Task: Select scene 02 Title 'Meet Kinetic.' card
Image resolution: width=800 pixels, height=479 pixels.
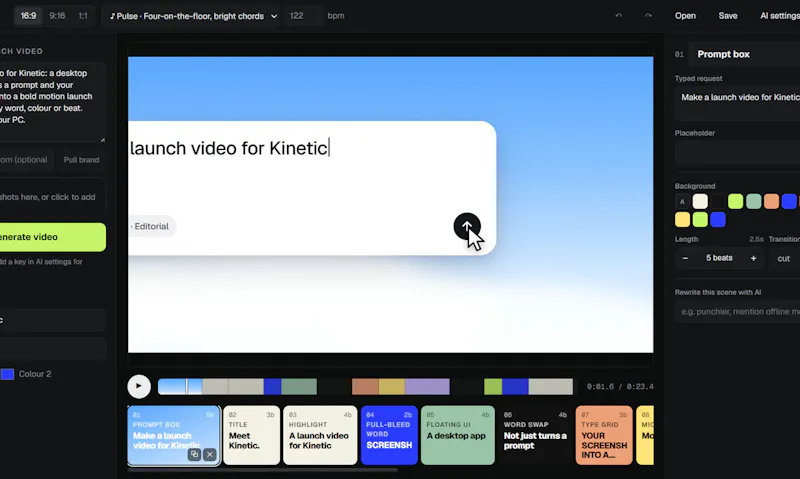Action: [252, 435]
